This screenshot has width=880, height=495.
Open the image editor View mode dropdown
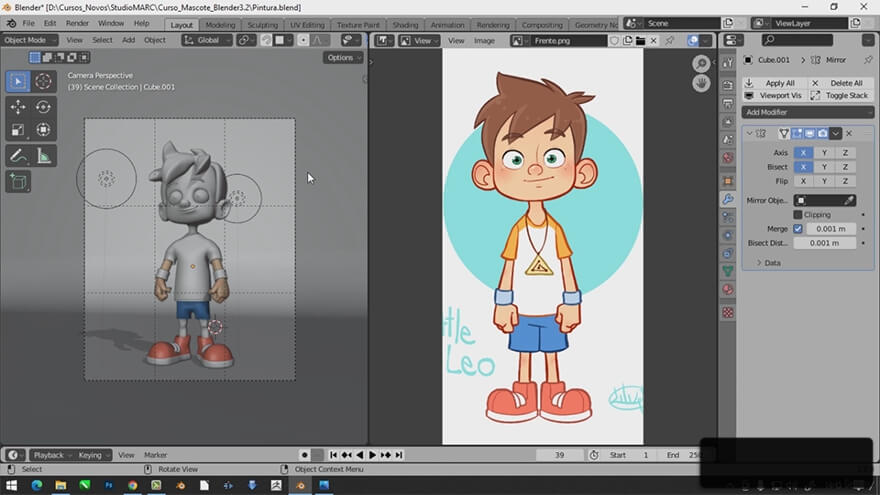pos(420,40)
